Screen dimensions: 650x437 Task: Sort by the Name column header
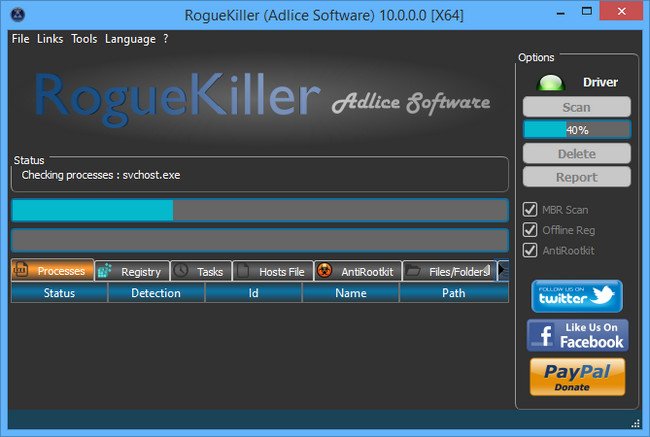351,293
